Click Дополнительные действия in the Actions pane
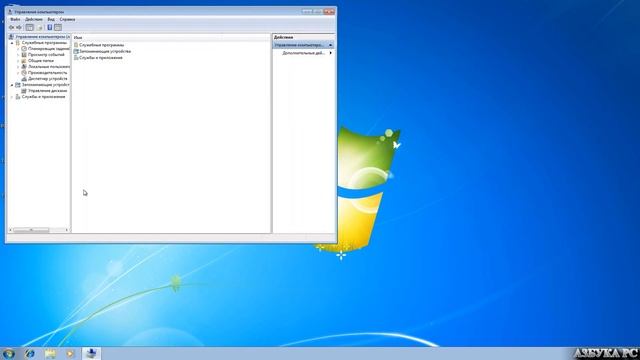 (303, 53)
